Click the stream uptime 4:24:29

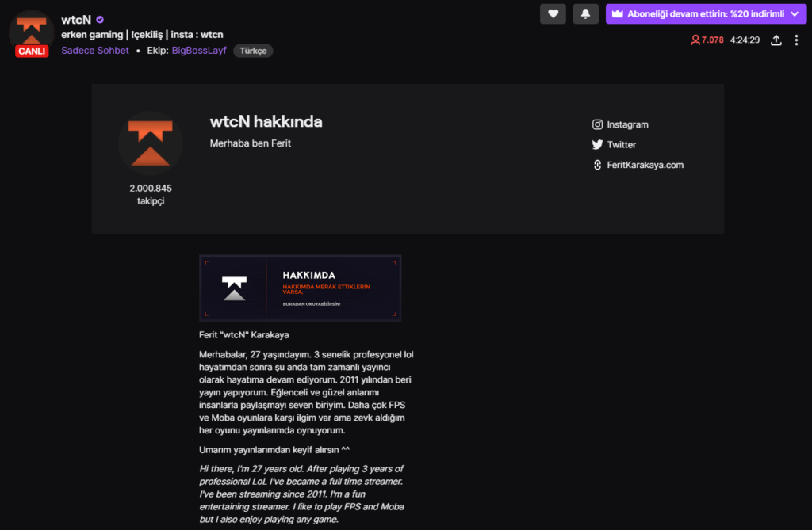745,40
